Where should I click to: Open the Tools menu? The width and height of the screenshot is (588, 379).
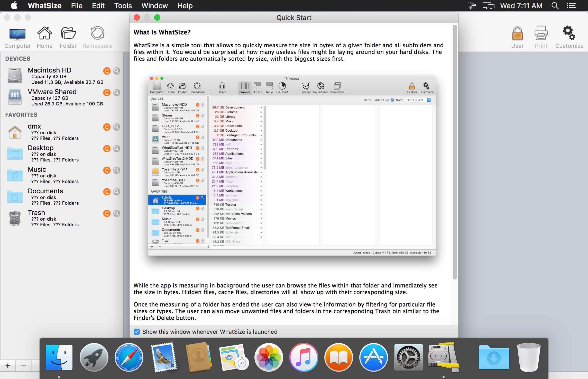(123, 6)
